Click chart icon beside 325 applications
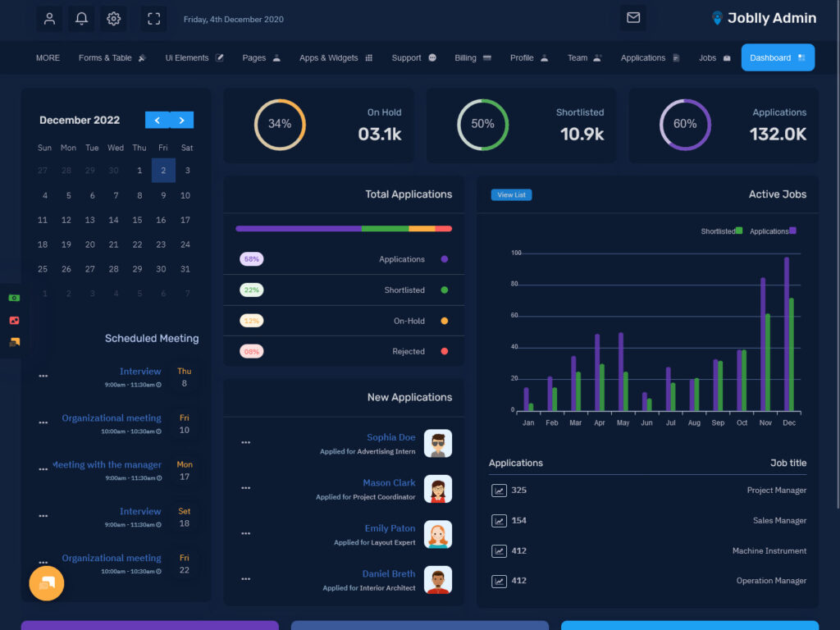The height and width of the screenshot is (630, 840). [499, 491]
